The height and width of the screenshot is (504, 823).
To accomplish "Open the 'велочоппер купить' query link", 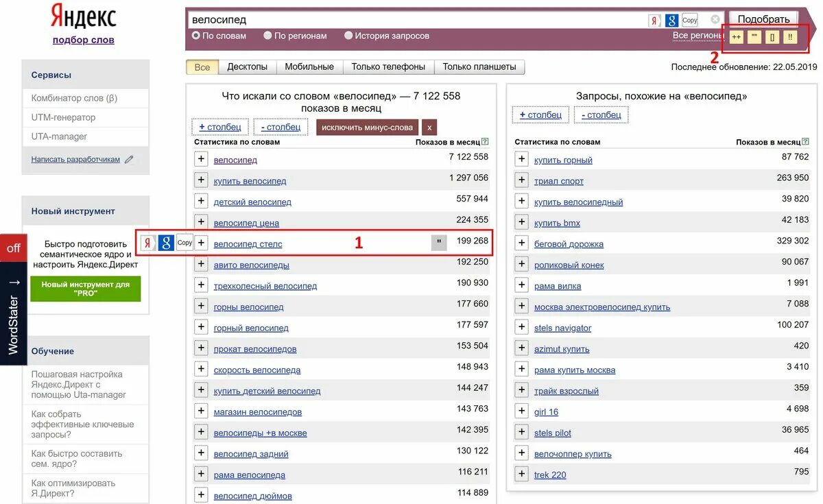I will (x=573, y=454).
